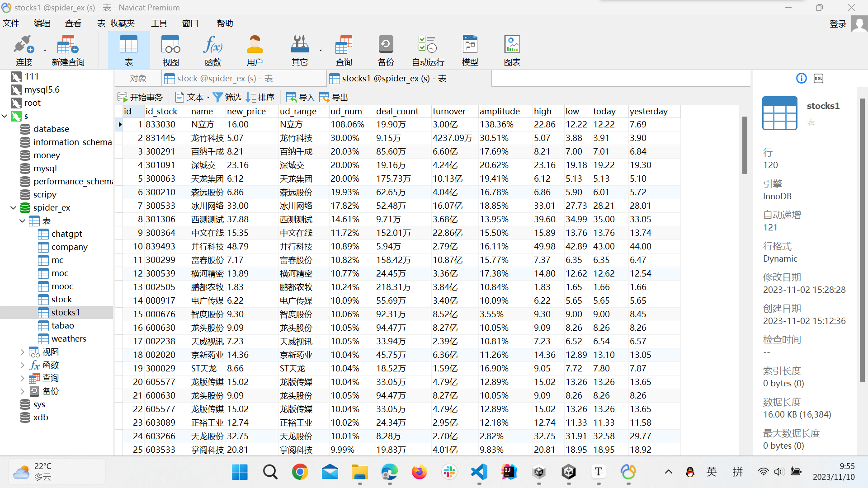Open the Connection (连接) dropdown arrow

(x=45, y=51)
